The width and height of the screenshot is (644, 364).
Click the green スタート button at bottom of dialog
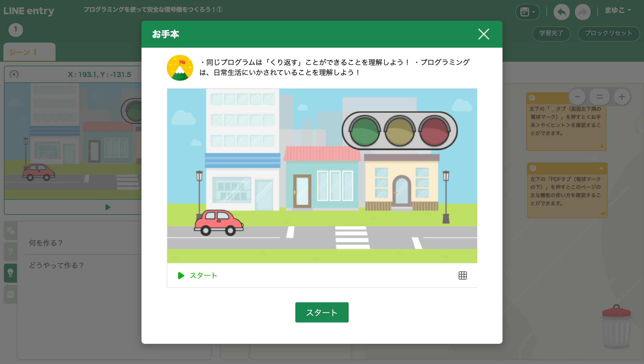[322, 312]
